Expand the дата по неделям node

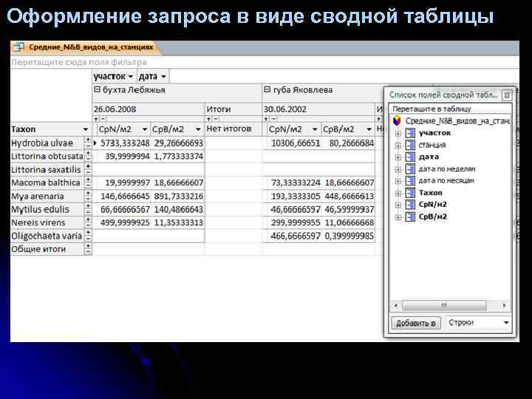[398, 169]
